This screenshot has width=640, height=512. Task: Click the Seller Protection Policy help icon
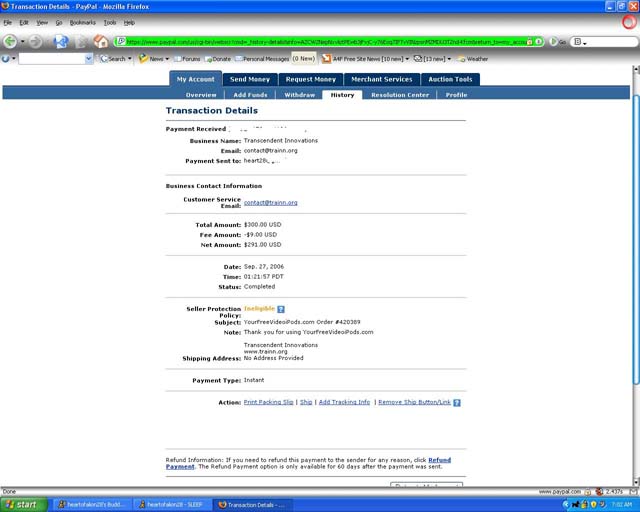pos(281,309)
